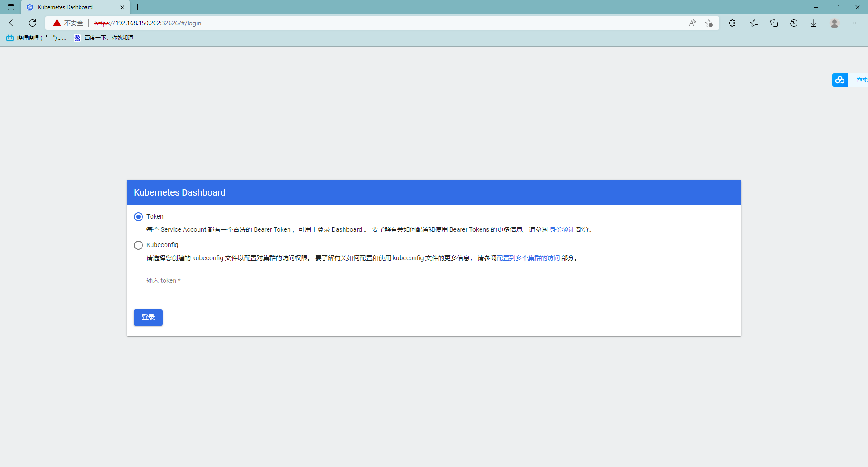Screen dimensions: 868x467
Task: Open the downloads icon
Action: click(814, 23)
